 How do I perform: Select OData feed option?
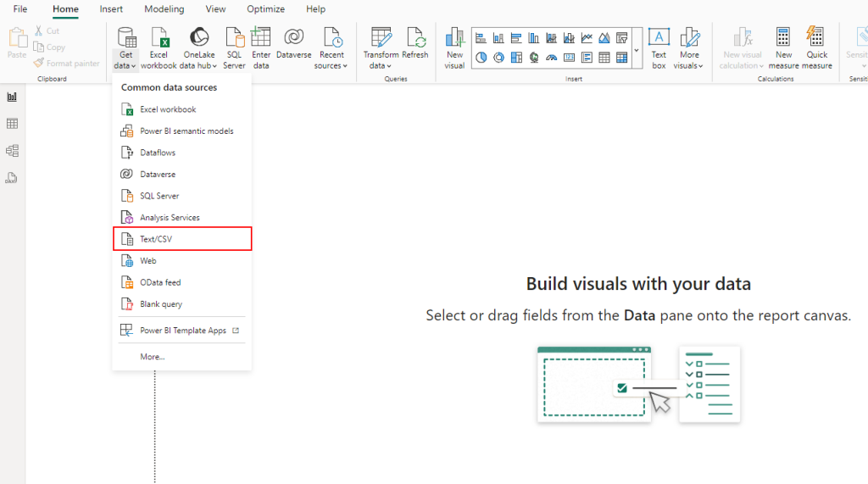(x=182, y=282)
